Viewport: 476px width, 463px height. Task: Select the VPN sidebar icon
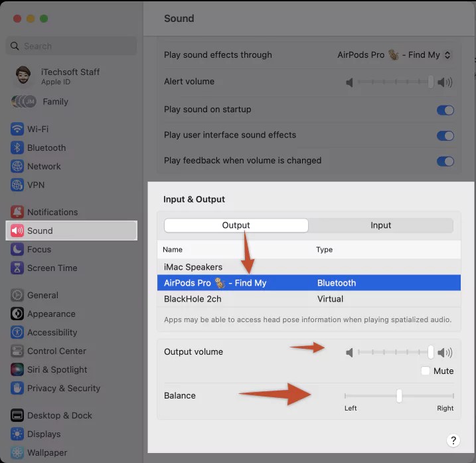click(17, 185)
